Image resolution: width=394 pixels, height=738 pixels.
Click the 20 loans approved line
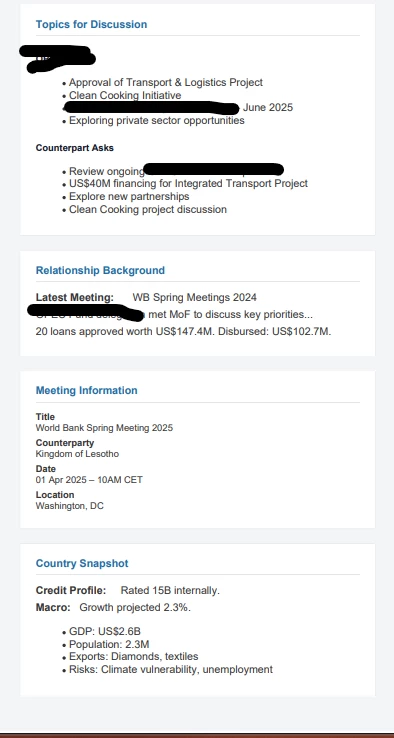pyautogui.click(x=184, y=331)
